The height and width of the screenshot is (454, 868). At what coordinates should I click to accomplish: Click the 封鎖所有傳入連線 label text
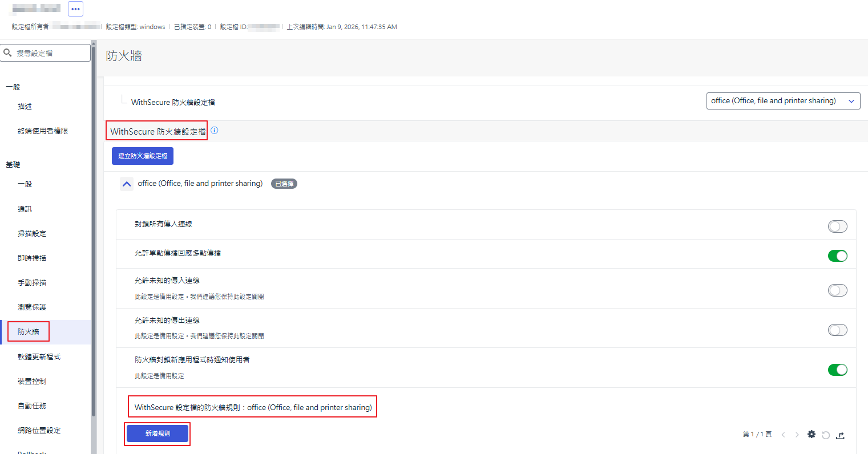163,224
